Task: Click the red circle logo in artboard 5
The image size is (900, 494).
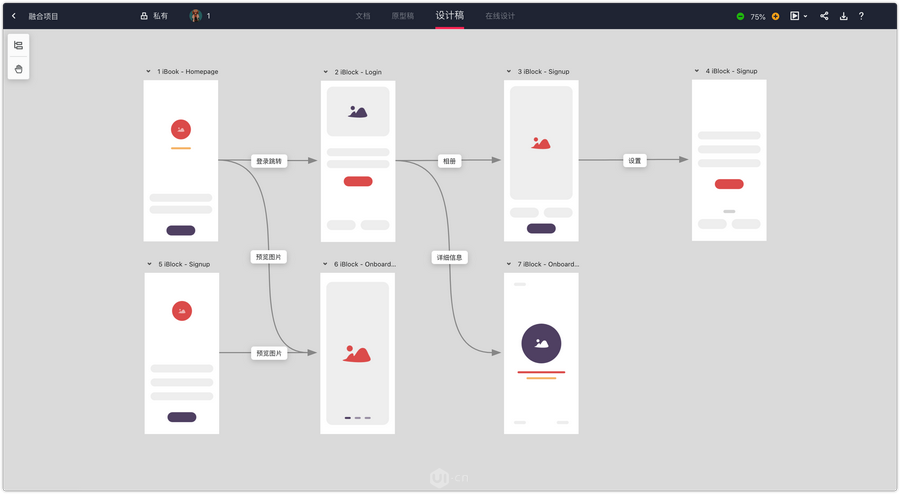Action: 182,311
